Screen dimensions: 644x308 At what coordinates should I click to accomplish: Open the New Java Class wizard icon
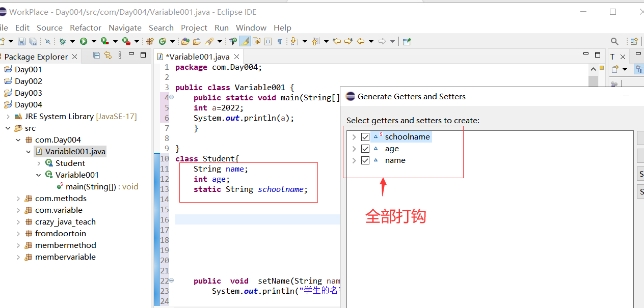163,41
